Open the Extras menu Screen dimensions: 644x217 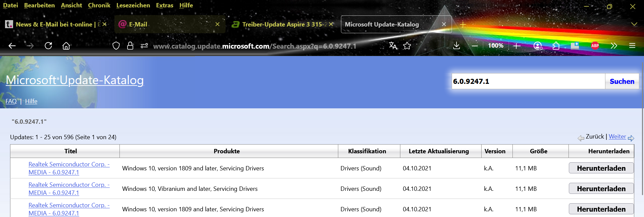[164, 5]
